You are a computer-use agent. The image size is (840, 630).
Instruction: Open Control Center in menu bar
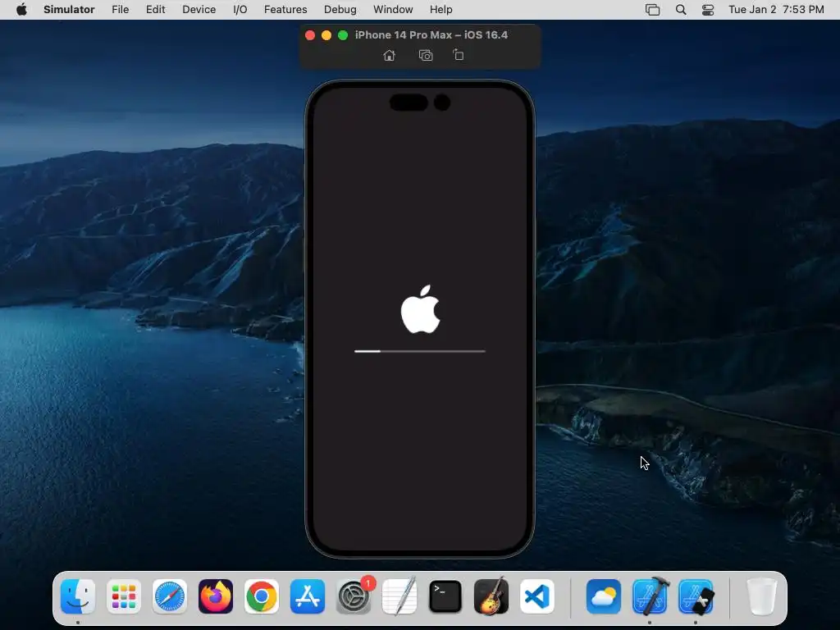708,10
